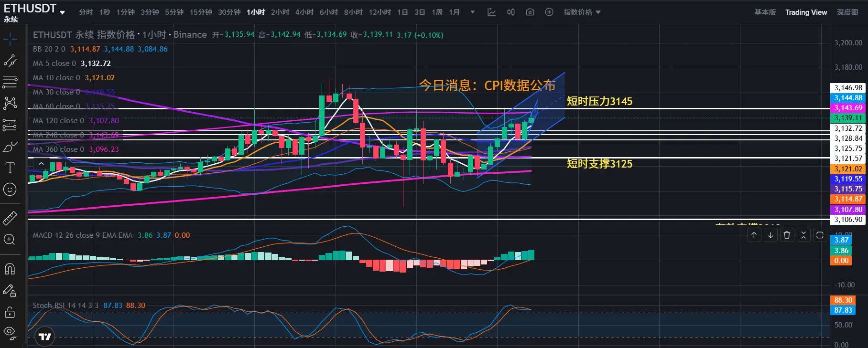
Task: Click the MA 10 close indicator label
Action: [56, 77]
